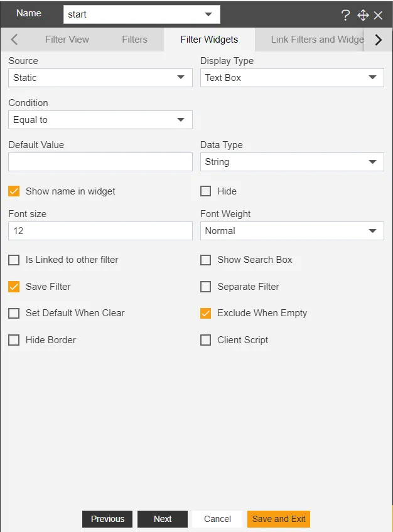393x532 pixels.
Task: Click into the Default Value field
Action: click(100, 162)
